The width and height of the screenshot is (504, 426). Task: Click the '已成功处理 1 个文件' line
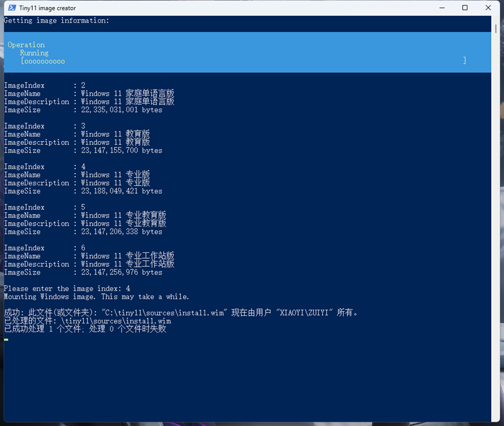(85, 329)
